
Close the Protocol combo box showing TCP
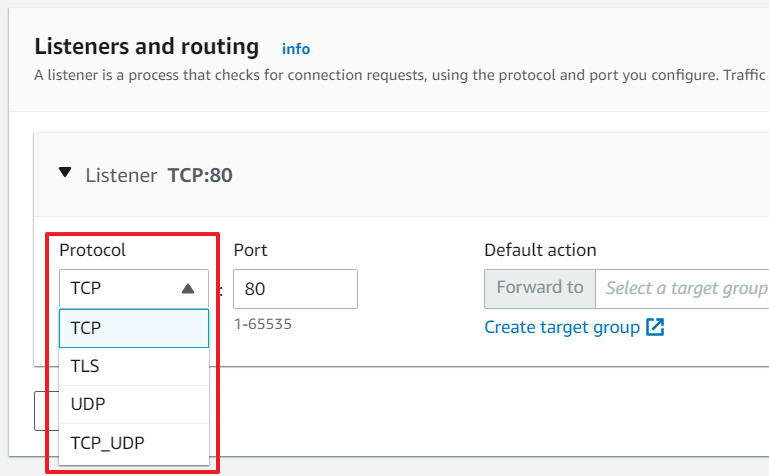point(134,289)
